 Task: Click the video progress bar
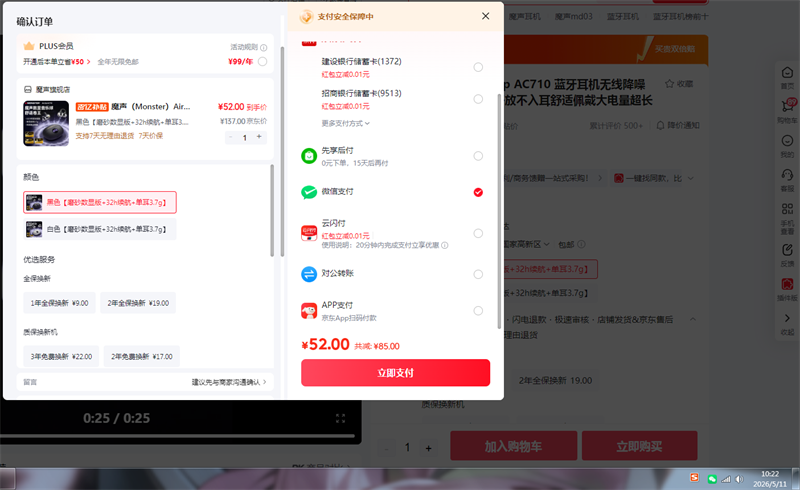coord(177,436)
